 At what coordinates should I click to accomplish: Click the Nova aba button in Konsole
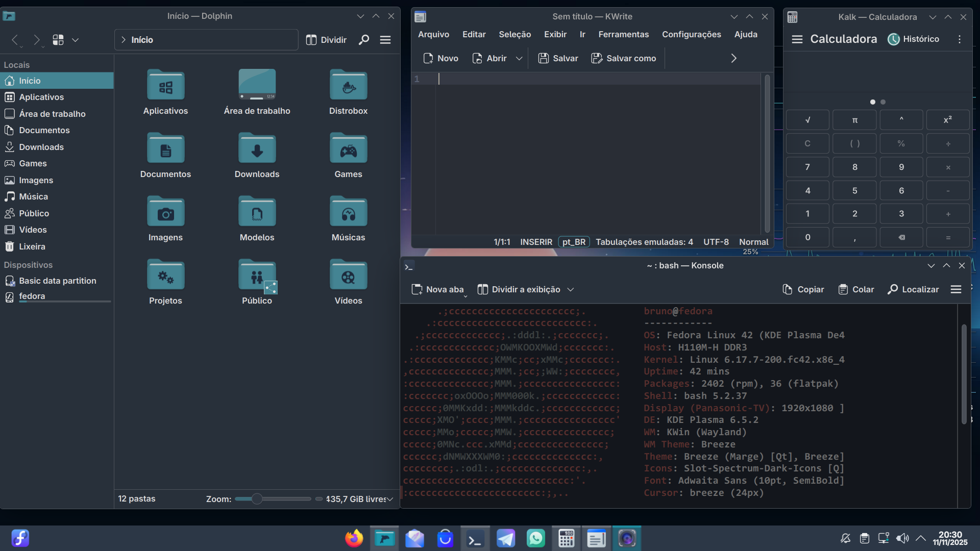(x=438, y=289)
